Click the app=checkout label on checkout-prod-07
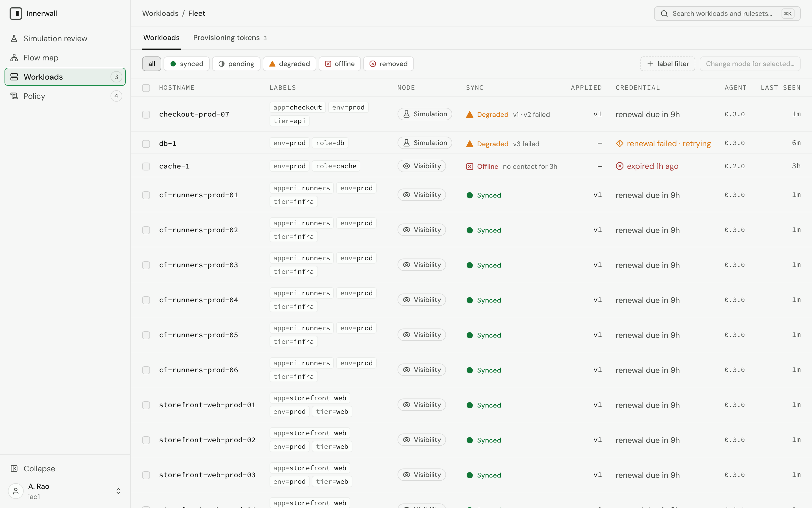 (298, 107)
